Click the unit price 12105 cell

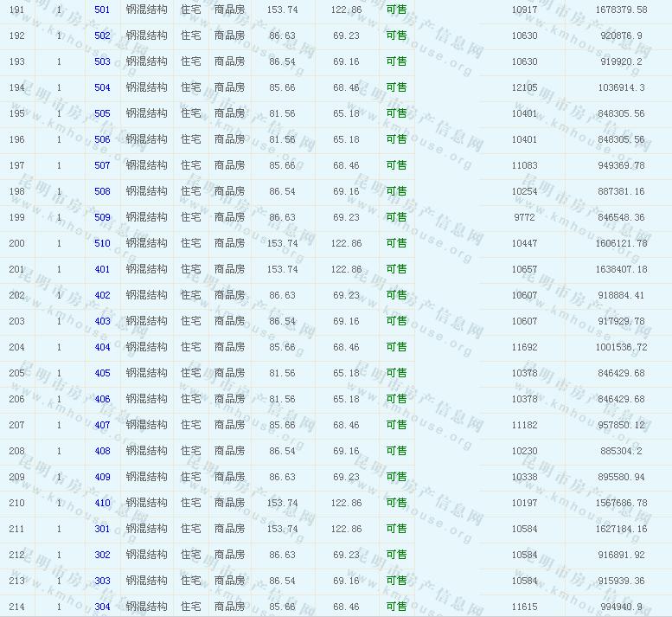pyautogui.click(x=524, y=87)
